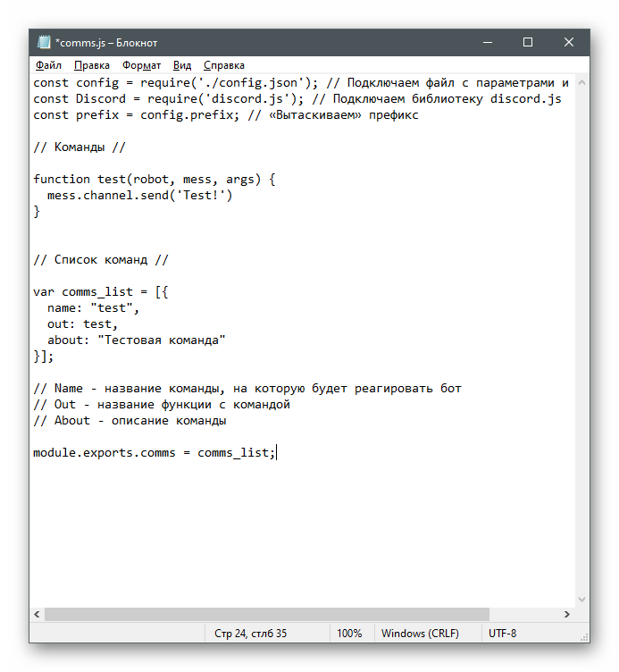Click the UTF-8 encoding indicator in status bar
The width and height of the screenshot is (619, 672).
pos(502,634)
